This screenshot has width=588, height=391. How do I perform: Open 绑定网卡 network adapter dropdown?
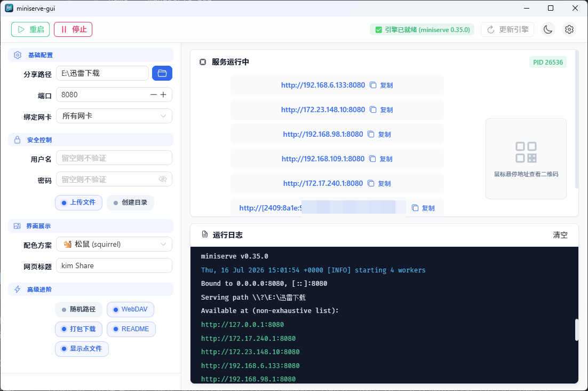point(114,116)
